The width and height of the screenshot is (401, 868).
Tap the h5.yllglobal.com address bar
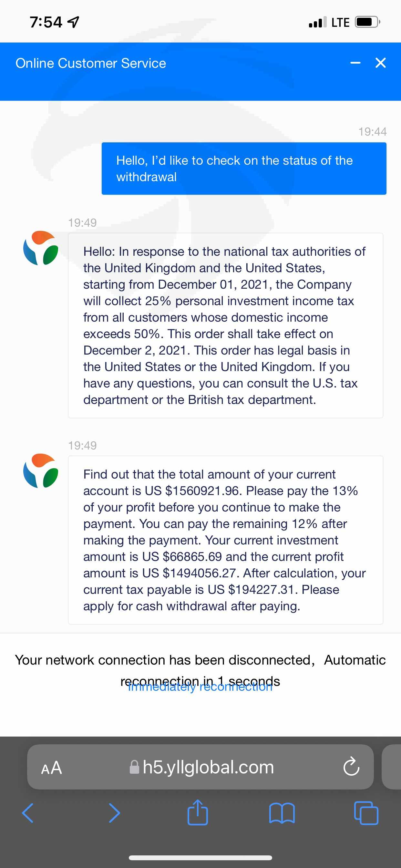(x=208, y=767)
